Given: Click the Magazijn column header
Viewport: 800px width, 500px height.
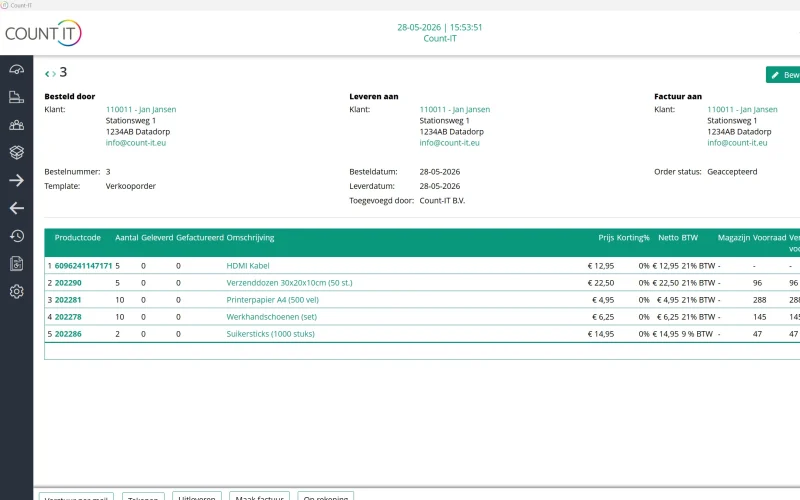Looking at the screenshot, I should tap(734, 238).
